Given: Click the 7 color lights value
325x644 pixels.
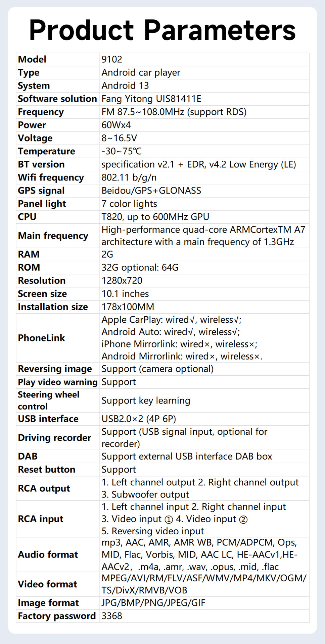Looking at the screenshot, I should [129, 204].
